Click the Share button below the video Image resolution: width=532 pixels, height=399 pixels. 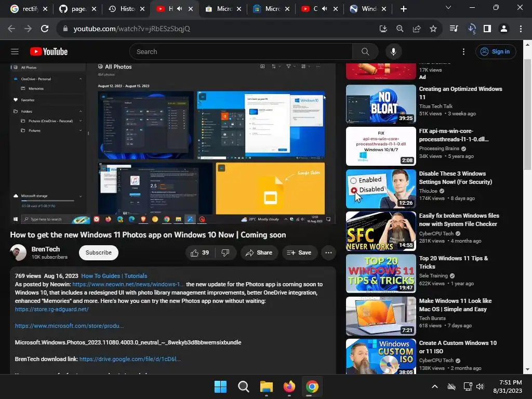click(x=259, y=253)
